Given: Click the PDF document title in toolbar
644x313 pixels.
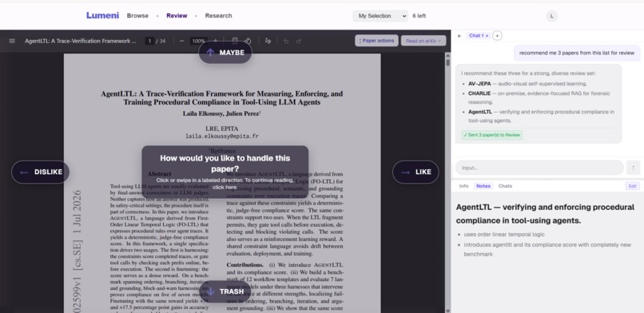Looking at the screenshot, I should pyautogui.click(x=80, y=41).
